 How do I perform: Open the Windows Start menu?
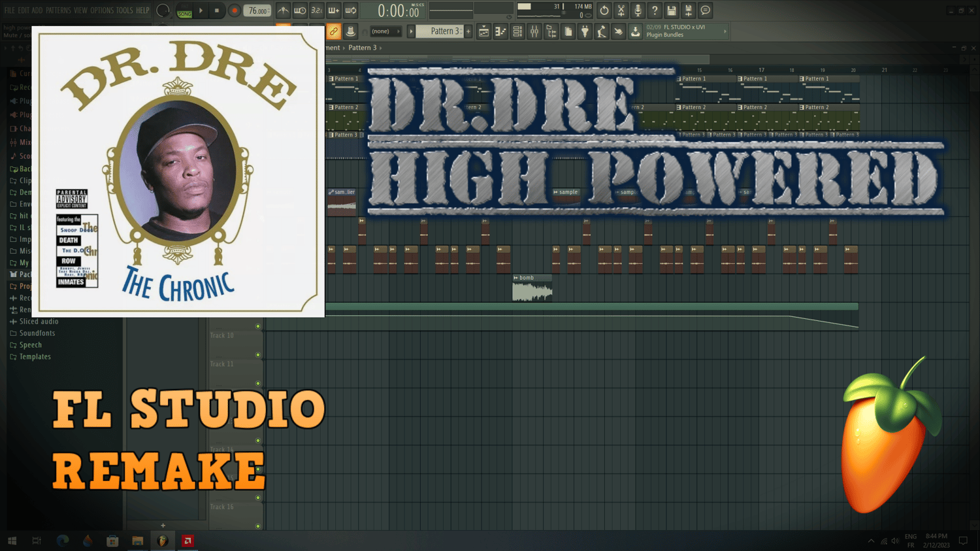[x=12, y=541]
